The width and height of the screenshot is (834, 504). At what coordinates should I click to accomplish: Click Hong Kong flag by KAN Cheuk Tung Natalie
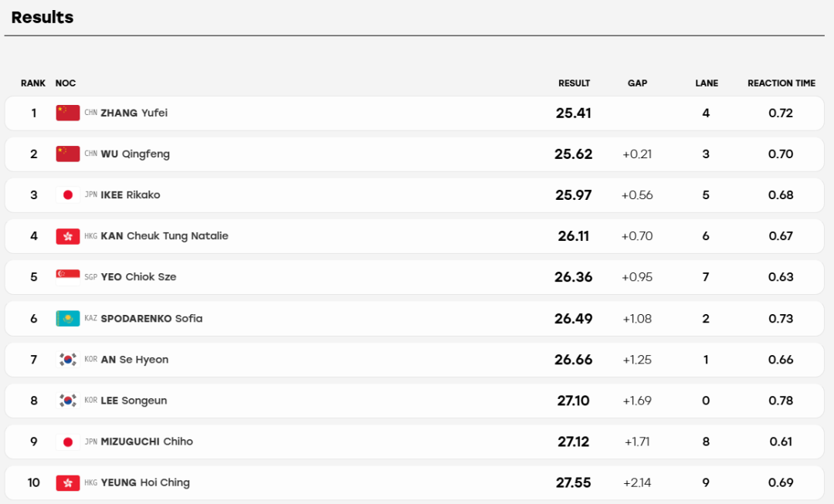[67, 236]
